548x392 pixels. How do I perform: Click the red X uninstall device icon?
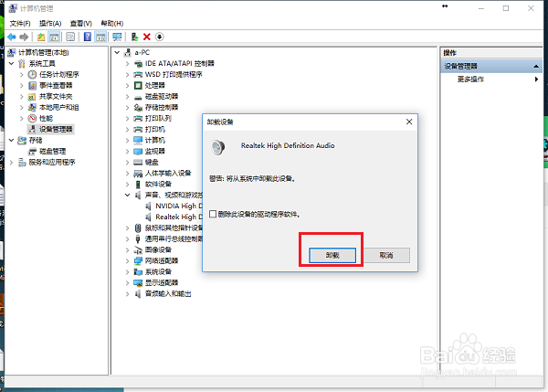pyautogui.click(x=147, y=37)
